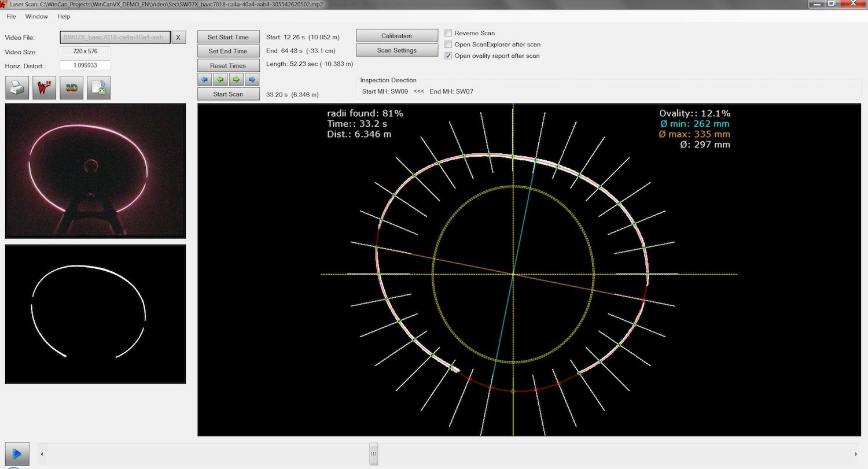The height and width of the screenshot is (469, 868).
Task: Open the Calibration dialog button
Action: tap(396, 36)
